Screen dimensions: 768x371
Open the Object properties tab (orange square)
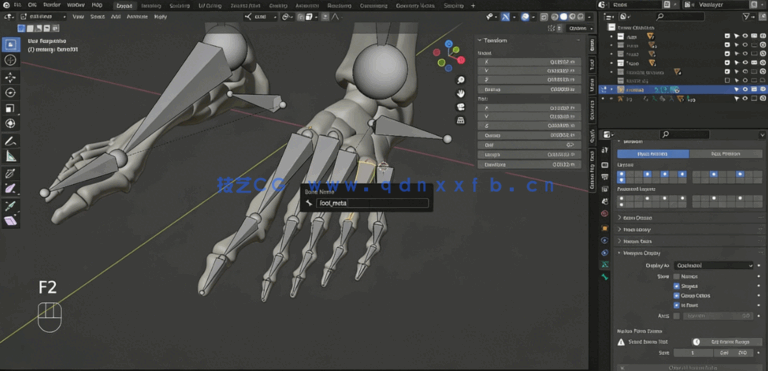point(605,228)
